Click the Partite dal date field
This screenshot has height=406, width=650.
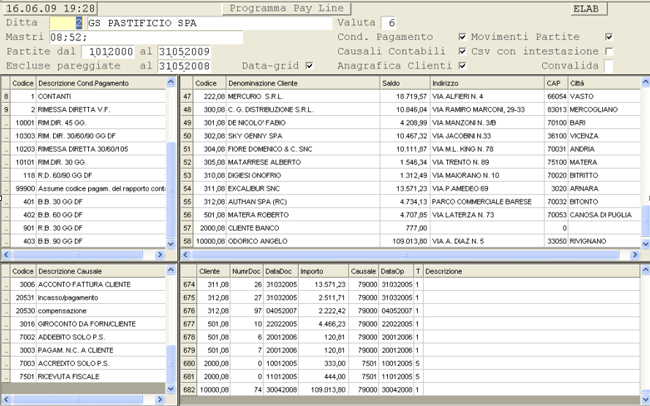(x=108, y=52)
